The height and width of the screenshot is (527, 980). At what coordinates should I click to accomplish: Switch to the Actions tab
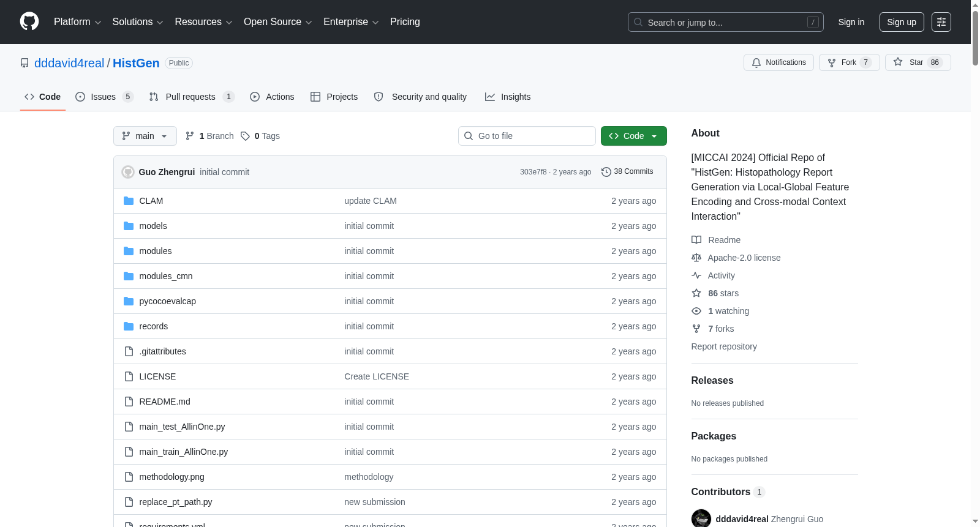272,97
